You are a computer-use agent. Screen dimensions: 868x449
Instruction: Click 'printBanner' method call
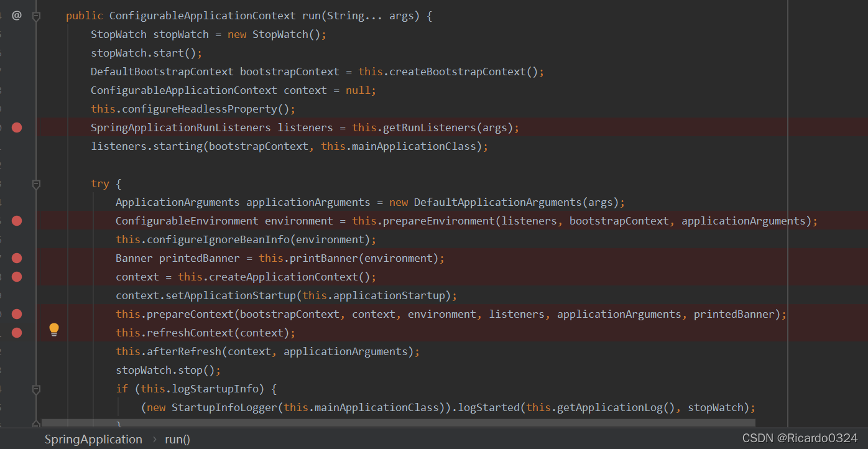(x=324, y=258)
